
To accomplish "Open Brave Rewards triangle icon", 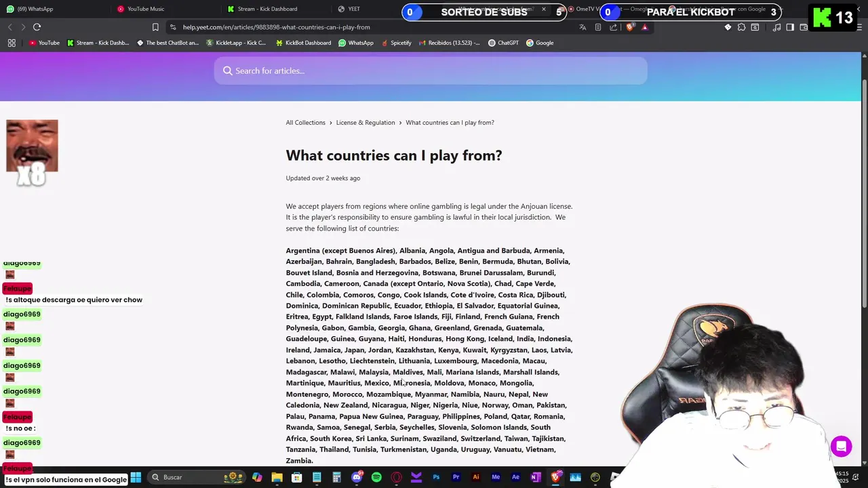I will coord(645,27).
